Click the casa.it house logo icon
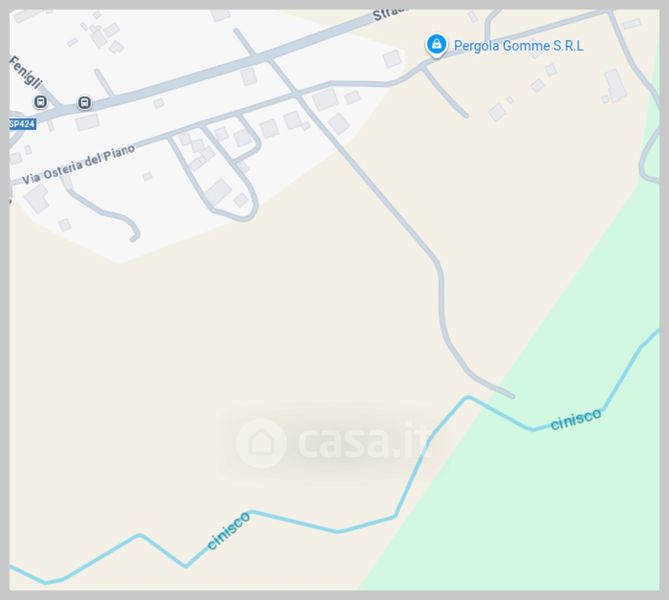Viewport: 669px width, 600px height. click(x=261, y=443)
